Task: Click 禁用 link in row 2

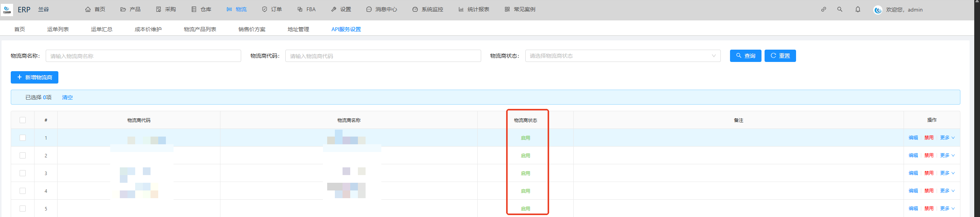Action: [929, 155]
